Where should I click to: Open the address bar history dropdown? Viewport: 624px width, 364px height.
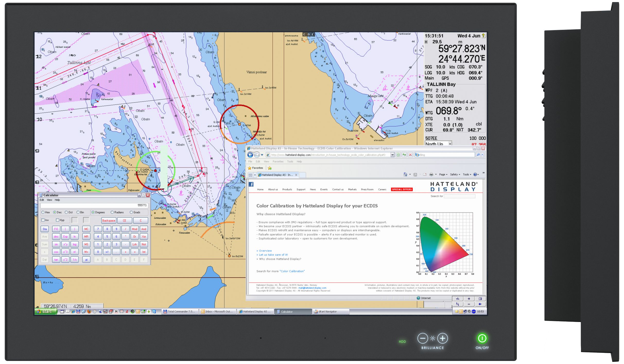click(x=392, y=155)
